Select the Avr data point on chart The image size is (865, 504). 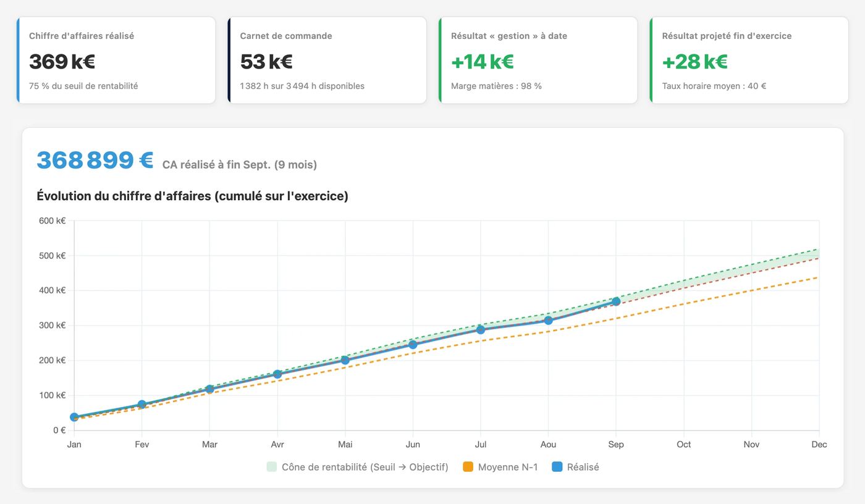point(277,374)
